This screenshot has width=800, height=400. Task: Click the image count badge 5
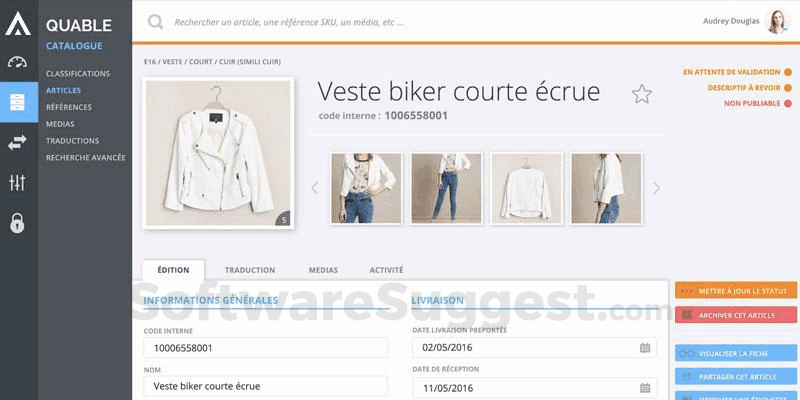point(284,219)
